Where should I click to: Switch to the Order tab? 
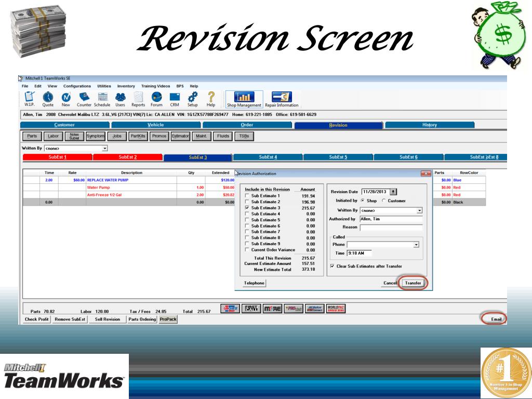pyautogui.click(x=247, y=125)
